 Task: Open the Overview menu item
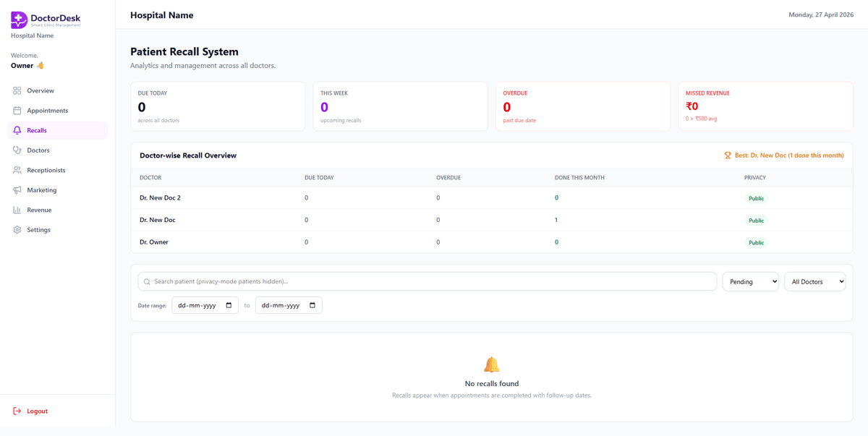point(58,91)
